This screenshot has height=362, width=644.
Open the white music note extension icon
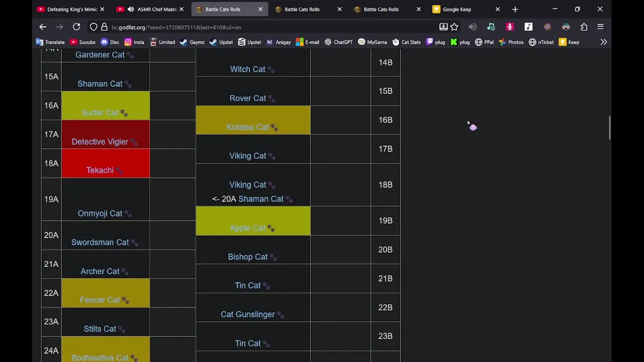coord(528,27)
